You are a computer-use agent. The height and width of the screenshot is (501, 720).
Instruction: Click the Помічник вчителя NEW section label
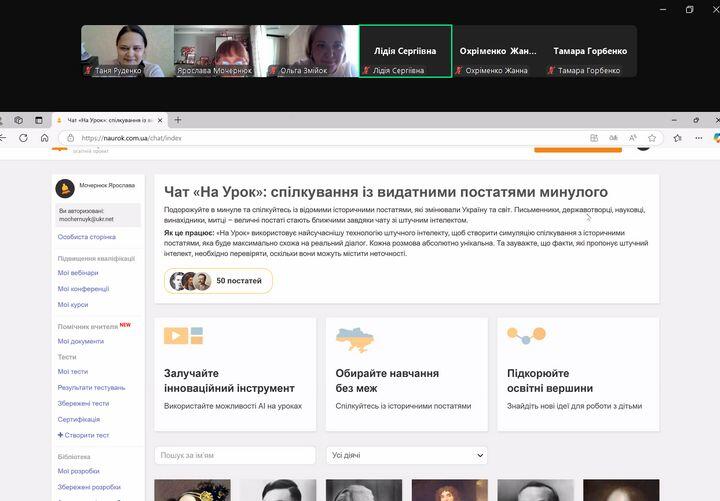coord(94,326)
